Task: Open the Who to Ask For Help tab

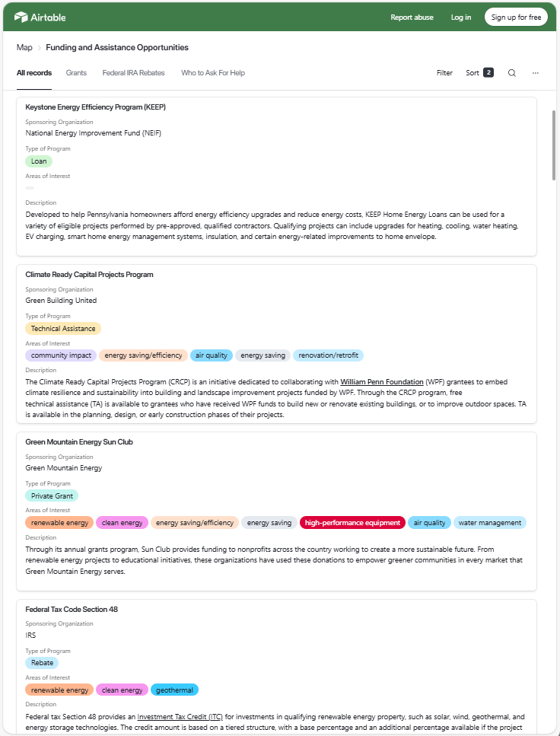Action: coord(213,73)
